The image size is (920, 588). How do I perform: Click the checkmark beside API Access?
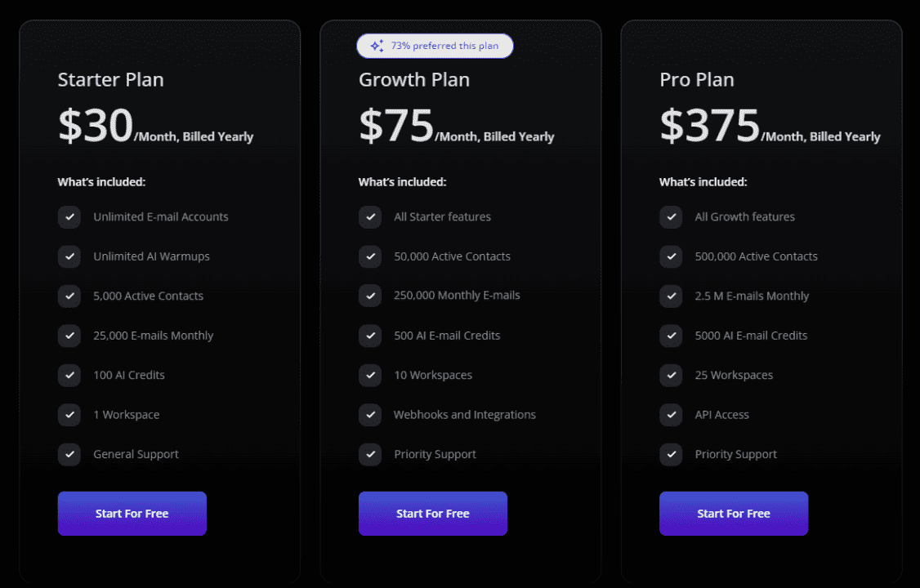click(x=671, y=415)
